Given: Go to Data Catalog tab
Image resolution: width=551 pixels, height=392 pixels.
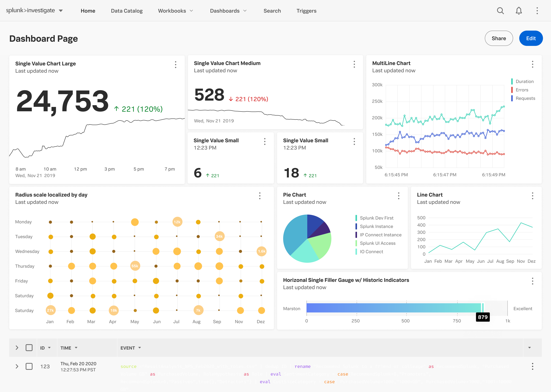Looking at the screenshot, I should tap(126, 11).
